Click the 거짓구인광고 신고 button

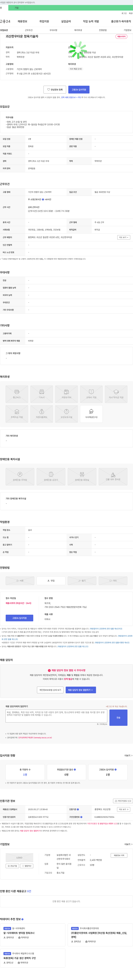[123, 801]
